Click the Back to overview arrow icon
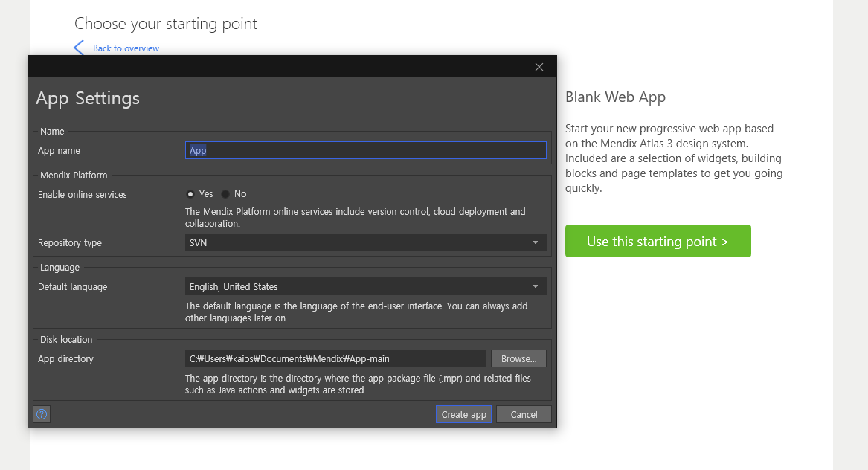The width and height of the screenshot is (868, 470). (79, 48)
